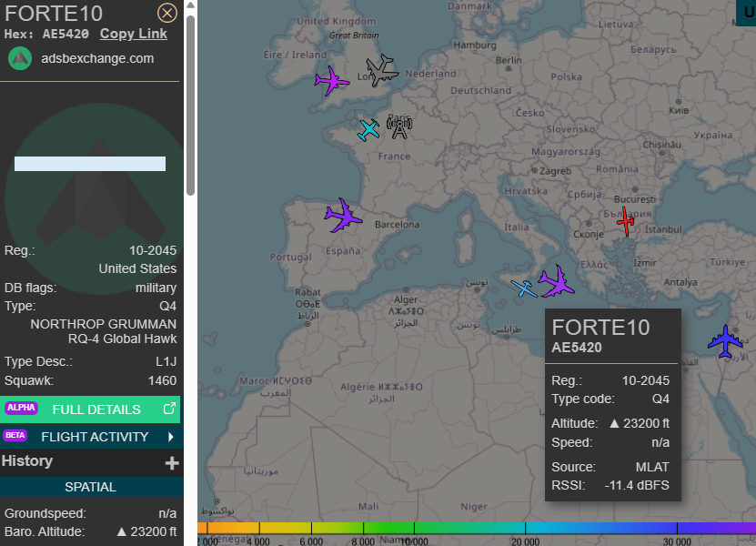Click the radio tower icon near Paris
Image resolution: width=756 pixels, height=546 pixels.
pos(399,127)
